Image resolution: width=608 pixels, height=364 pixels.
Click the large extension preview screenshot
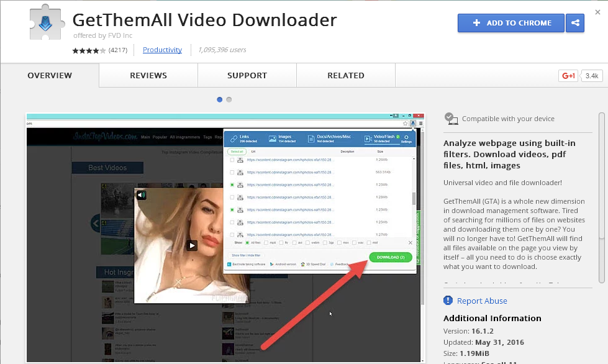(x=225, y=238)
